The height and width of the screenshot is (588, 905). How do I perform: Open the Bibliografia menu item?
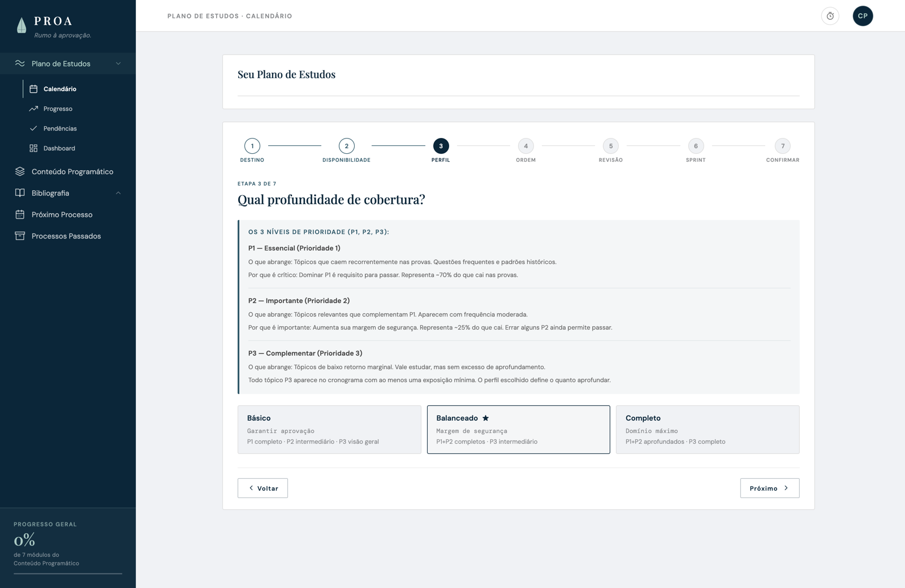tap(68, 193)
